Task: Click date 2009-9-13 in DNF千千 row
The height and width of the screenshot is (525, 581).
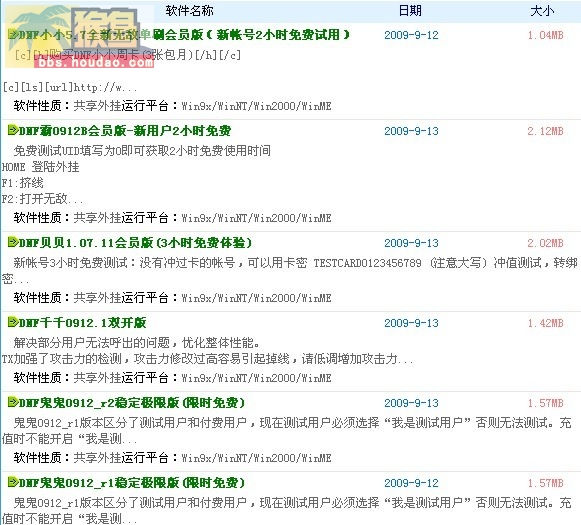Action: [x=411, y=323]
